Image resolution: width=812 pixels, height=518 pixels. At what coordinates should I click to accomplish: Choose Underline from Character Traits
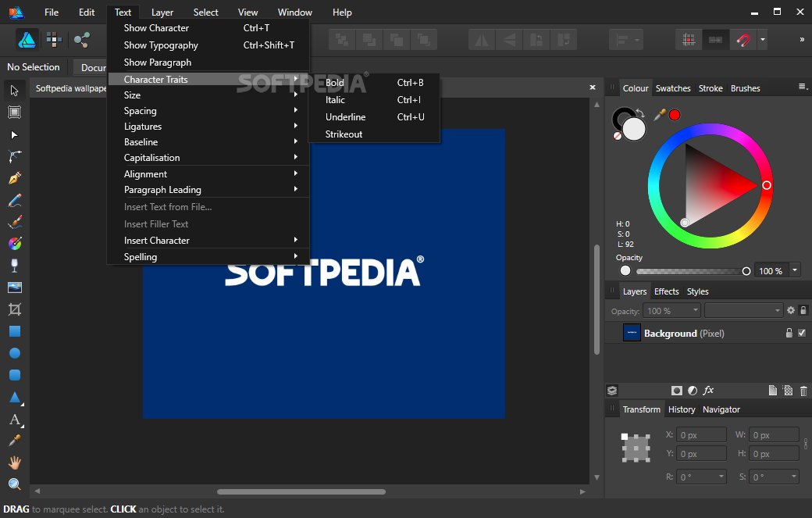coord(374,117)
